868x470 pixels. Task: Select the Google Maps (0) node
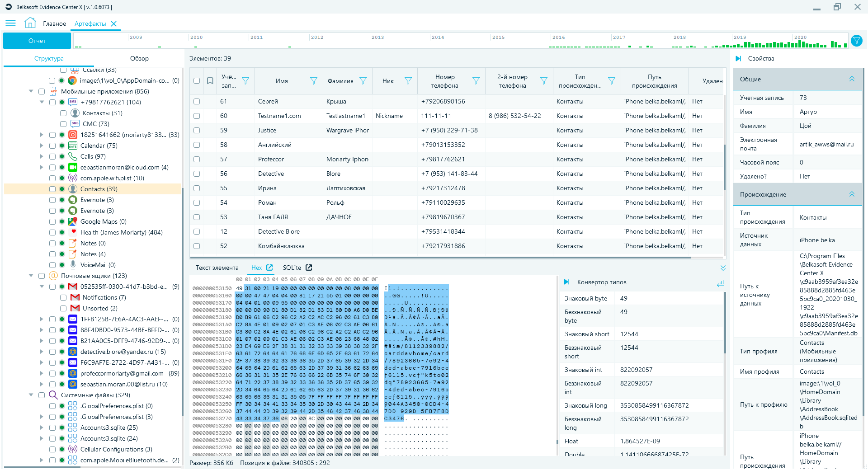click(x=103, y=221)
